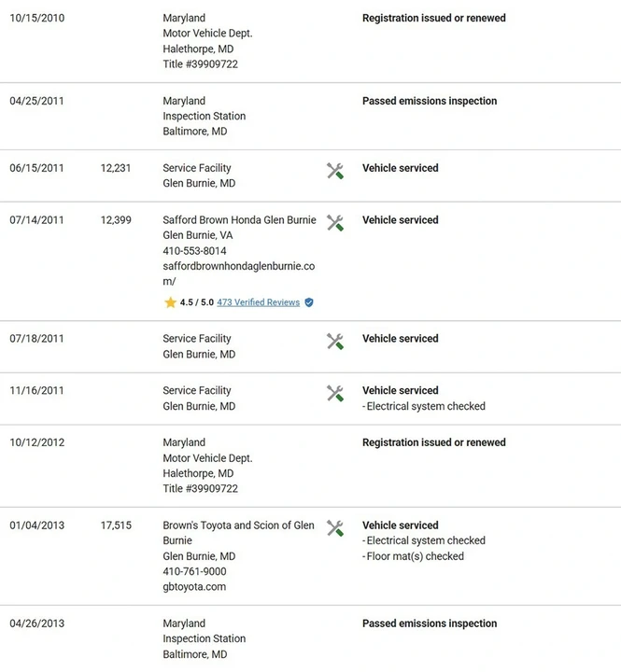Select Brown's Toyota and Scion dealer name

(x=238, y=533)
